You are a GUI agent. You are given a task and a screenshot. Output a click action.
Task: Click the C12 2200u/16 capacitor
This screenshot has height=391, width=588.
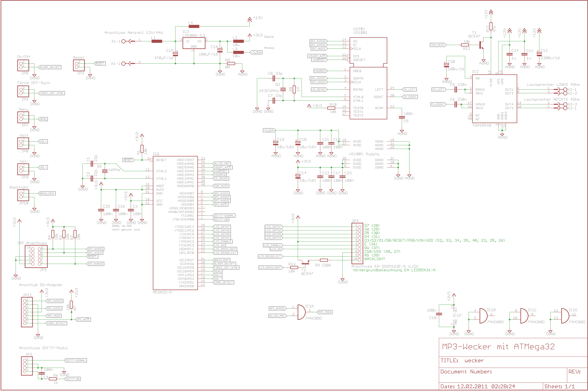tap(539, 54)
